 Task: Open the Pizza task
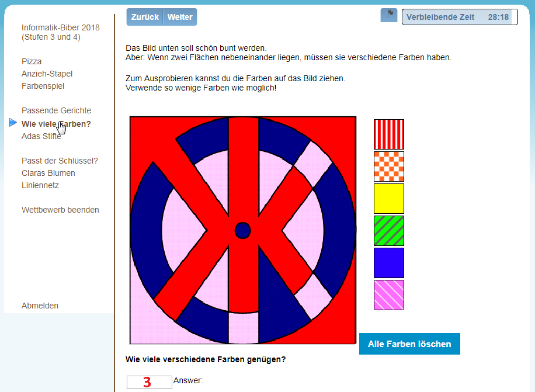32,61
